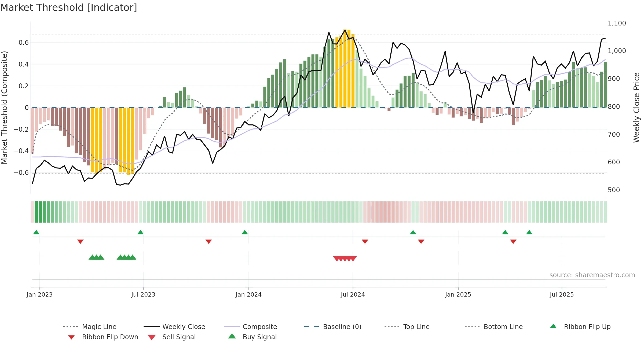Click the Jul 2023 x-axis label
The width and height of the screenshot is (644, 362).
[143, 294]
